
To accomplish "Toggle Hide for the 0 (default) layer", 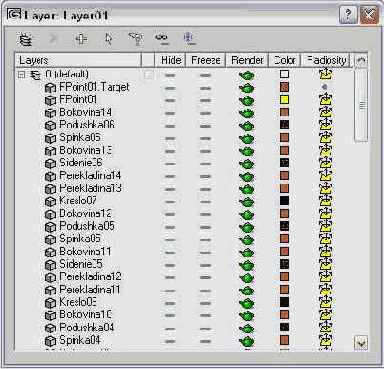I will 170,76.
